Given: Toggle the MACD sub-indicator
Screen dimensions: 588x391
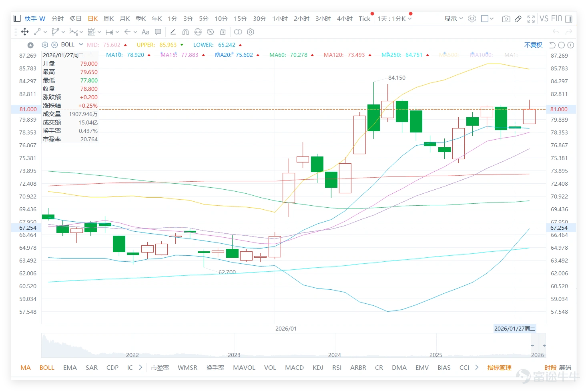Looking at the screenshot, I should point(294,367).
